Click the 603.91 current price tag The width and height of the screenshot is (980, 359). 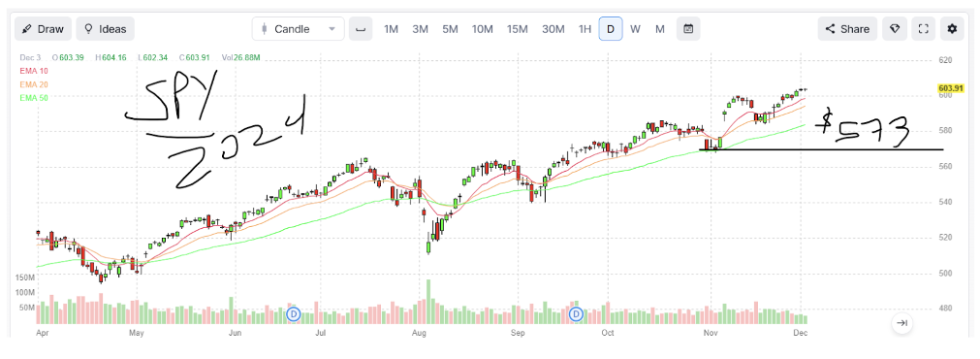coord(952,89)
